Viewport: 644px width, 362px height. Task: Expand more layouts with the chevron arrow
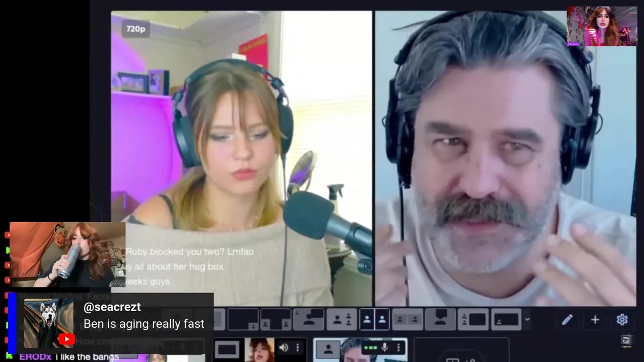point(527,319)
